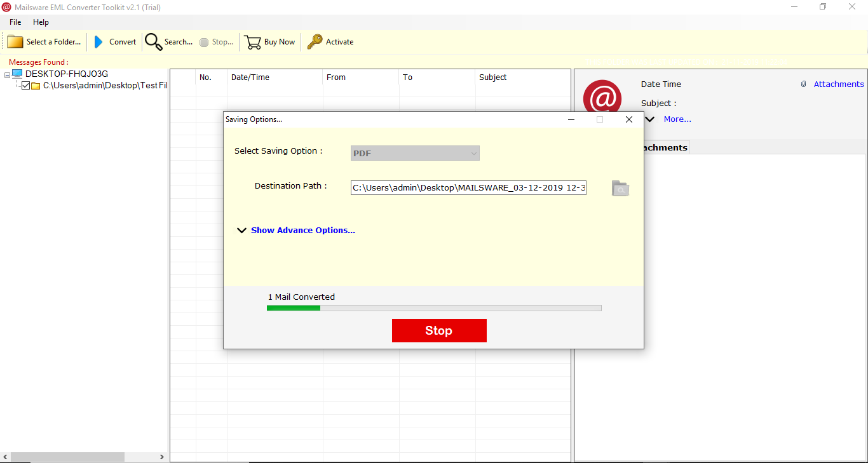Viewport: 868px width, 463px height.
Task: Select the C:\Users\admin\Desktop\Test Files tree item
Action: (x=105, y=86)
